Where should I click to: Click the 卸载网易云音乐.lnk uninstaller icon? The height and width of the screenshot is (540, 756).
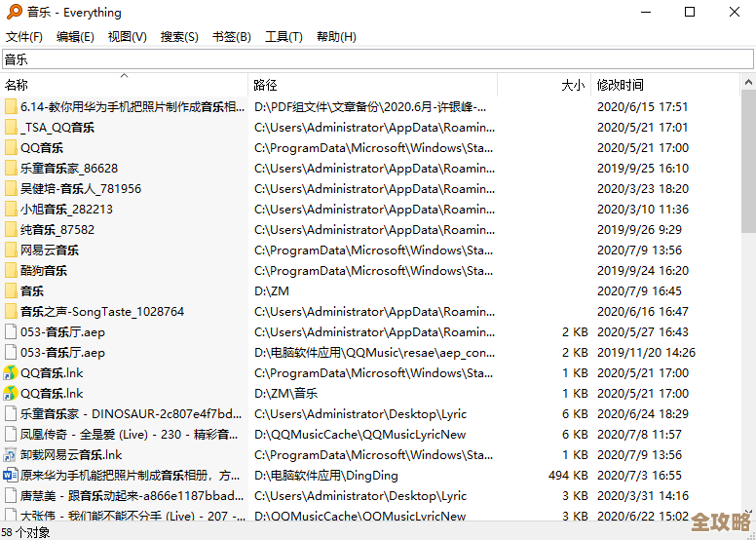[11, 455]
